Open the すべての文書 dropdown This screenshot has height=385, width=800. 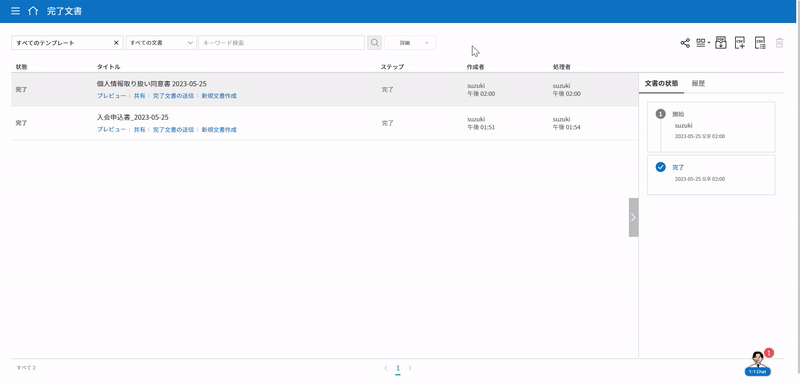pyautogui.click(x=161, y=43)
